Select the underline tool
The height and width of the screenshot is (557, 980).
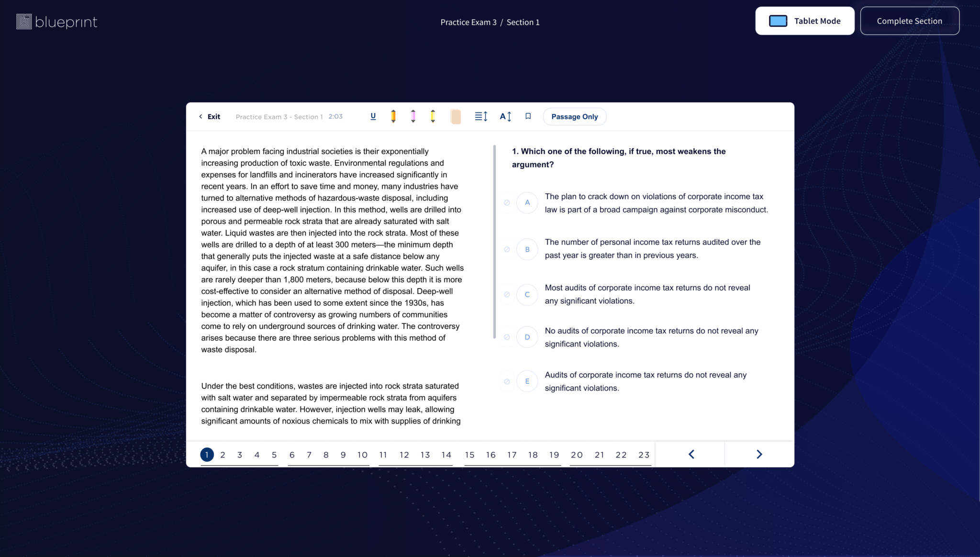[x=373, y=116]
